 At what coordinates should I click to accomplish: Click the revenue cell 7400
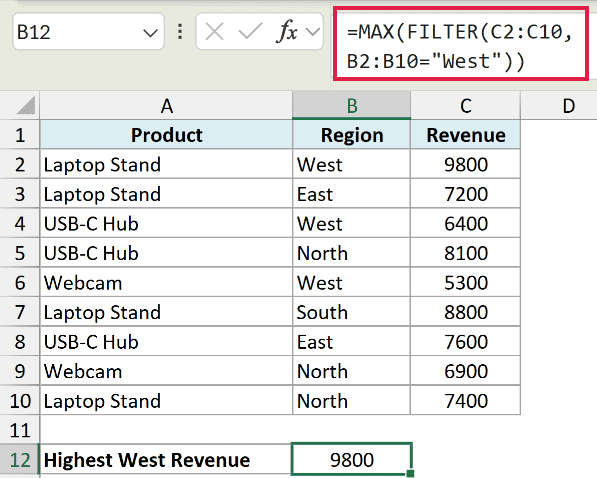[465, 400]
